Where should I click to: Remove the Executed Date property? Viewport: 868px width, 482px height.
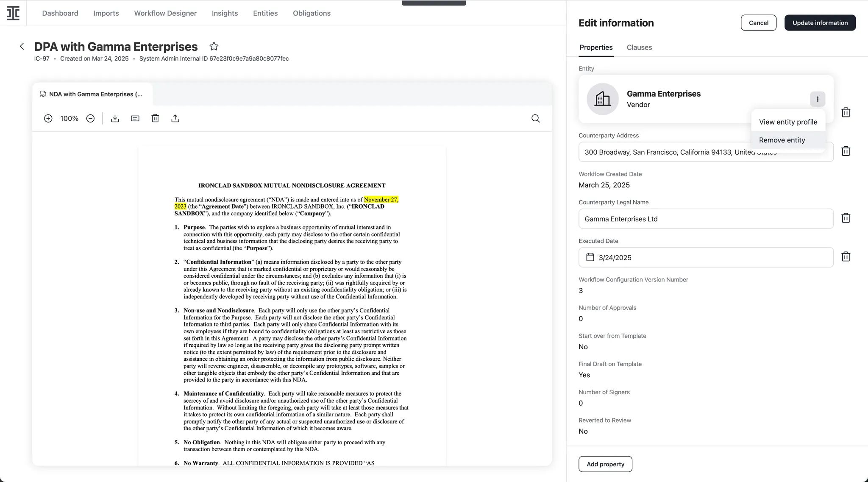(x=846, y=256)
